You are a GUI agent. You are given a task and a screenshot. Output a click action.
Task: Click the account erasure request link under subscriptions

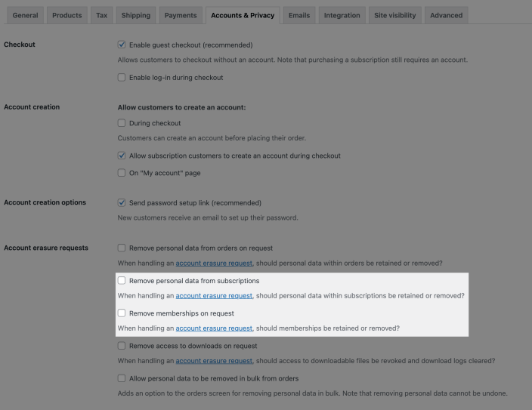tap(214, 296)
